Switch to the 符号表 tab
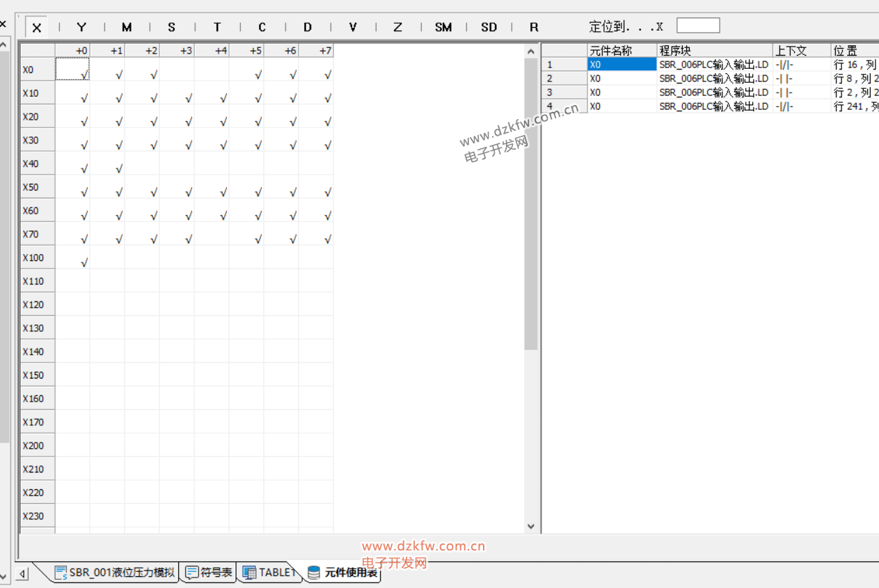Screen dimensions: 879x588 pyautogui.click(x=209, y=573)
